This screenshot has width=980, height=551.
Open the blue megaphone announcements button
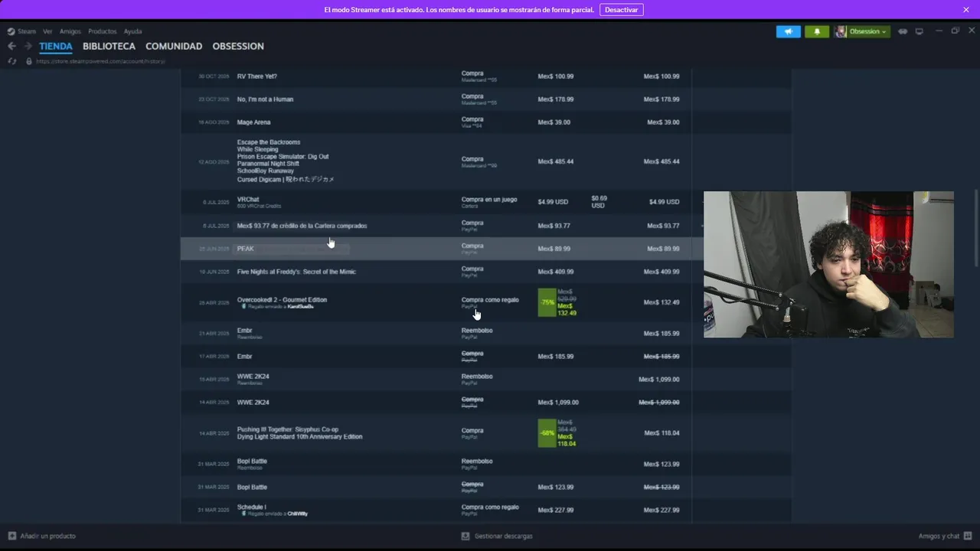tap(788, 31)
